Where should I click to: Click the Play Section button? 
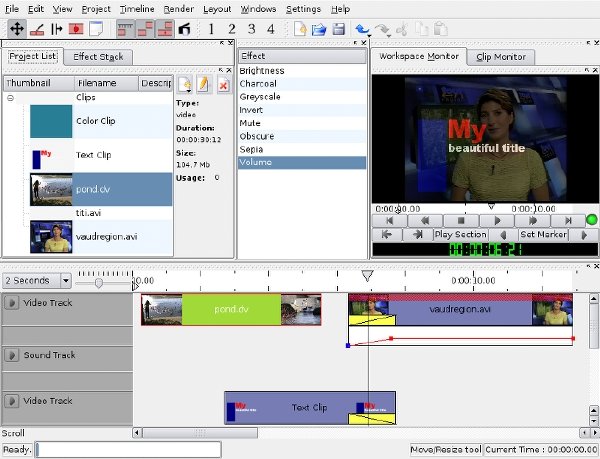pyautogui.click(x=461, y=234)
